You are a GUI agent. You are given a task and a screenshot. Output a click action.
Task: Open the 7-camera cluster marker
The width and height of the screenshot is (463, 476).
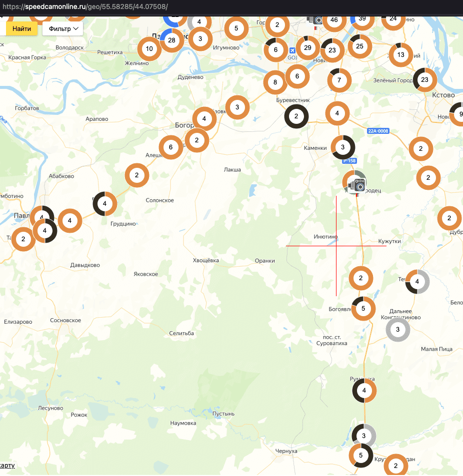[x=339, y=80]
